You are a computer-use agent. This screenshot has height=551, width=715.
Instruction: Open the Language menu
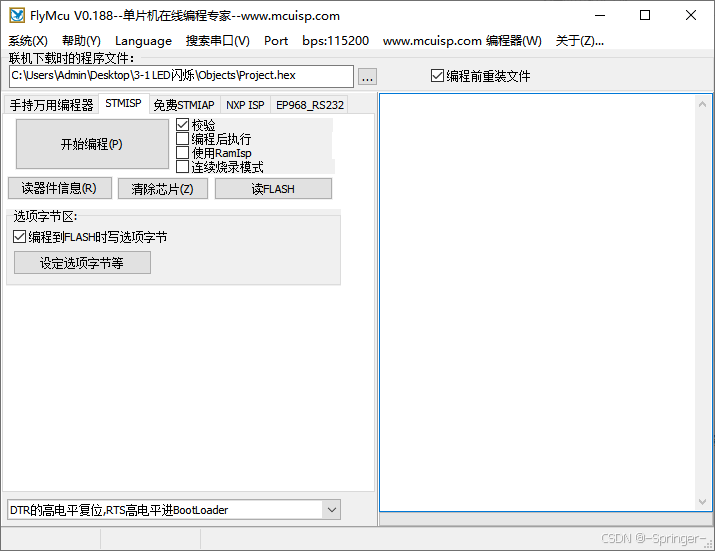(143, 41)
